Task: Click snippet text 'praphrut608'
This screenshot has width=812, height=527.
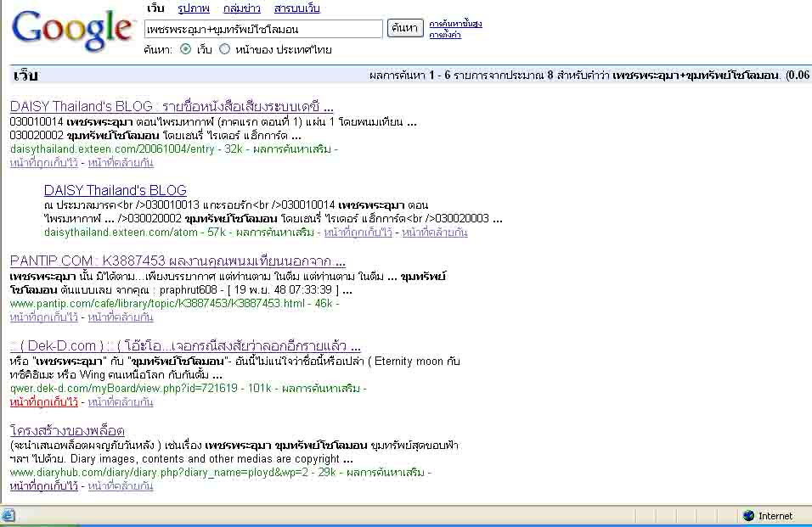Action: [x=188, y=289]
